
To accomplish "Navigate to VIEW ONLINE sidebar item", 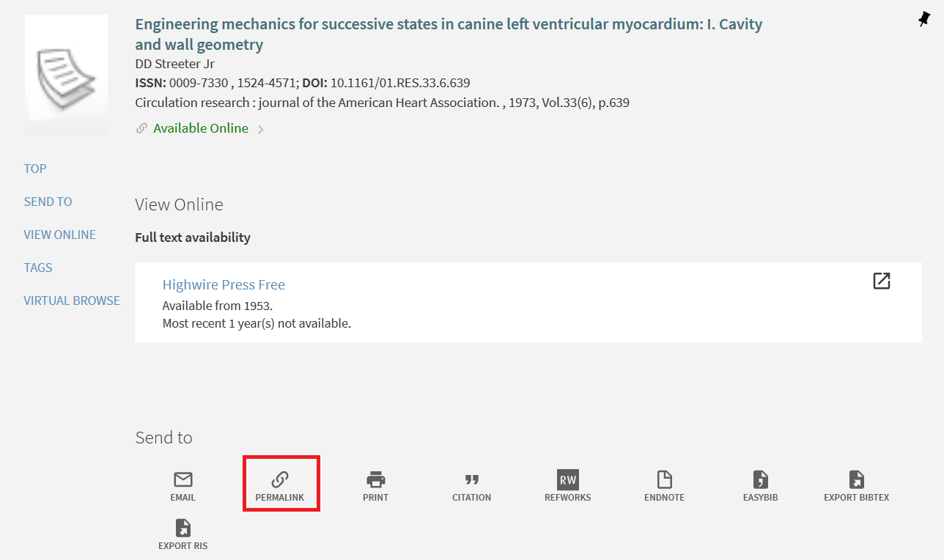I will point(59,235).
